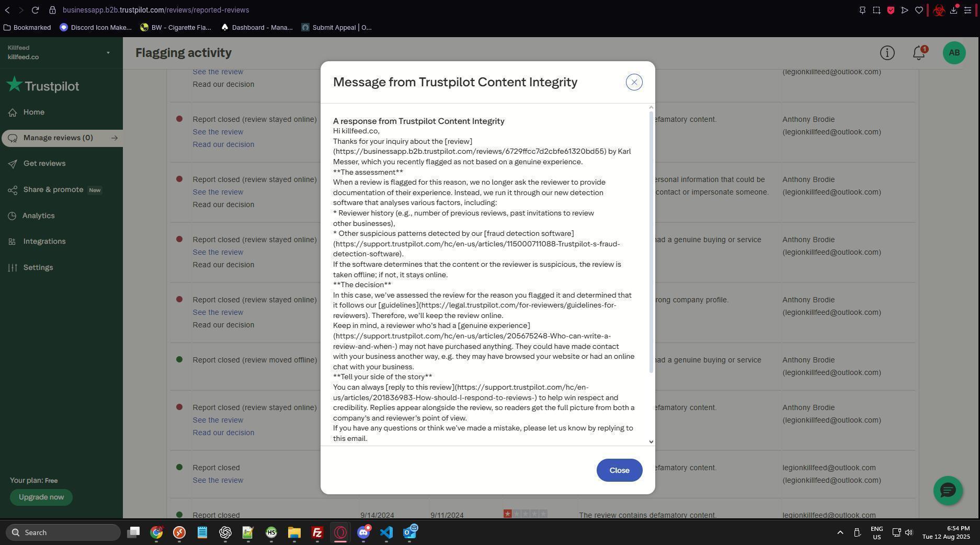Image resolution: width=980 pixels, height=545 pixels.
Task: Click the Upgrade now button
Action: coord(41,497)
